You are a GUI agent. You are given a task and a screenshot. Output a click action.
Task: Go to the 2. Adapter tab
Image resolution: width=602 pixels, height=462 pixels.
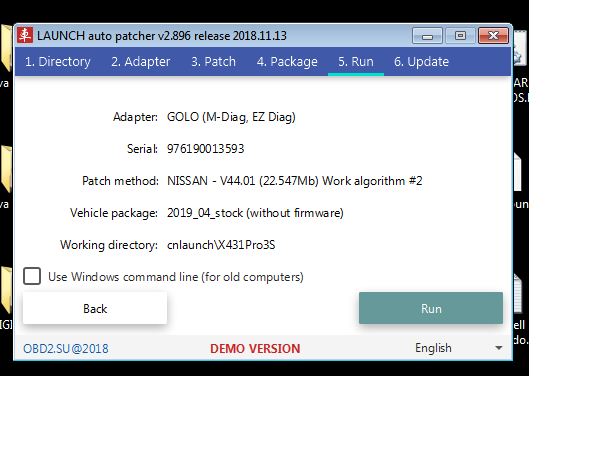140,62
